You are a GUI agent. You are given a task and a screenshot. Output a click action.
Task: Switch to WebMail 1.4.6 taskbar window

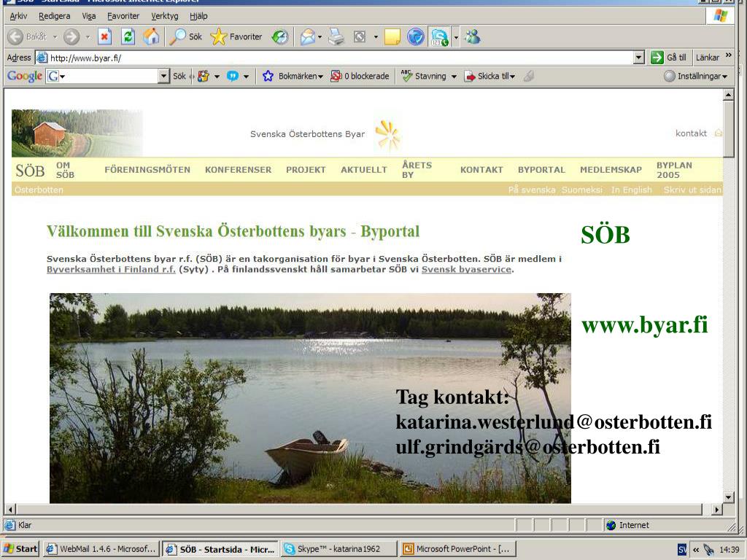(x=101, y=548)
